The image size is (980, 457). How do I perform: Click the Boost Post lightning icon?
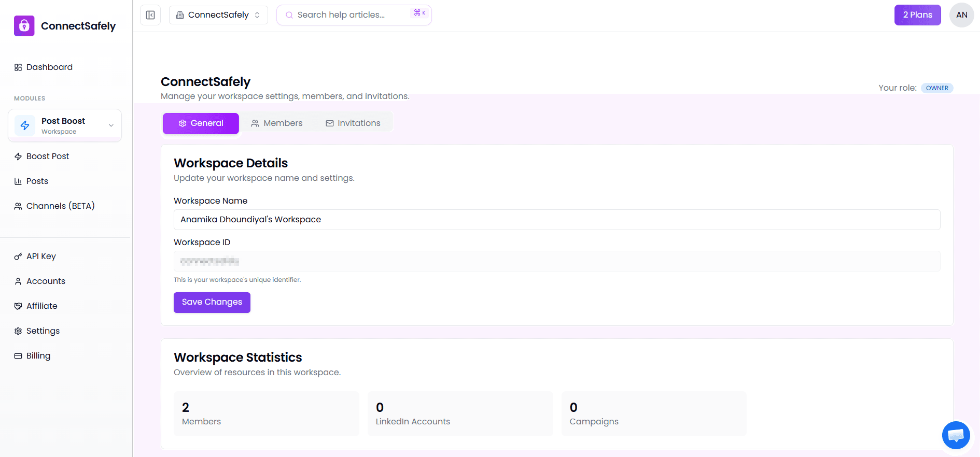(18, 156)
